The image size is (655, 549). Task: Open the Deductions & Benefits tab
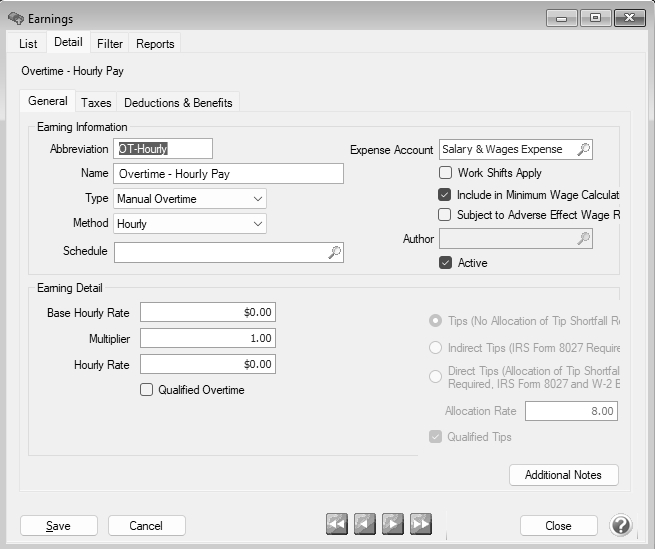click(177, 102)
